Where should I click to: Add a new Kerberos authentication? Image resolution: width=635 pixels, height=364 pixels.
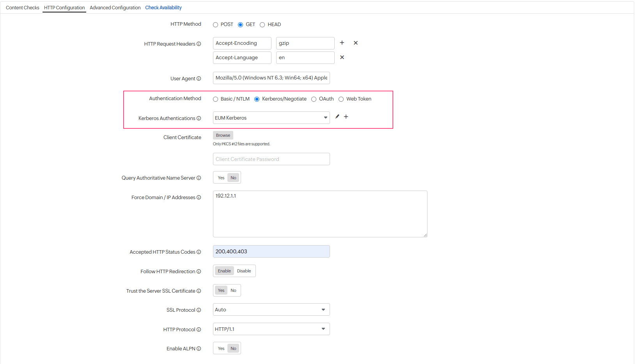pos(346,117)
